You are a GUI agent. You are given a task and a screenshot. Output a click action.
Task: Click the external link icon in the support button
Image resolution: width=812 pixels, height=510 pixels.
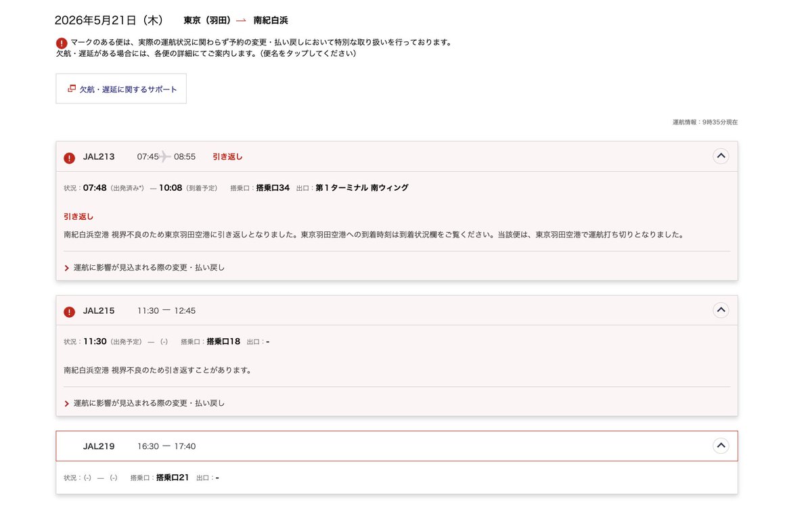click(72, 89)
